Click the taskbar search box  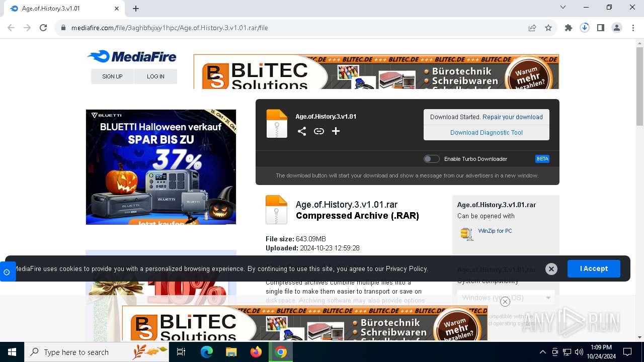(x=97, y=352)
